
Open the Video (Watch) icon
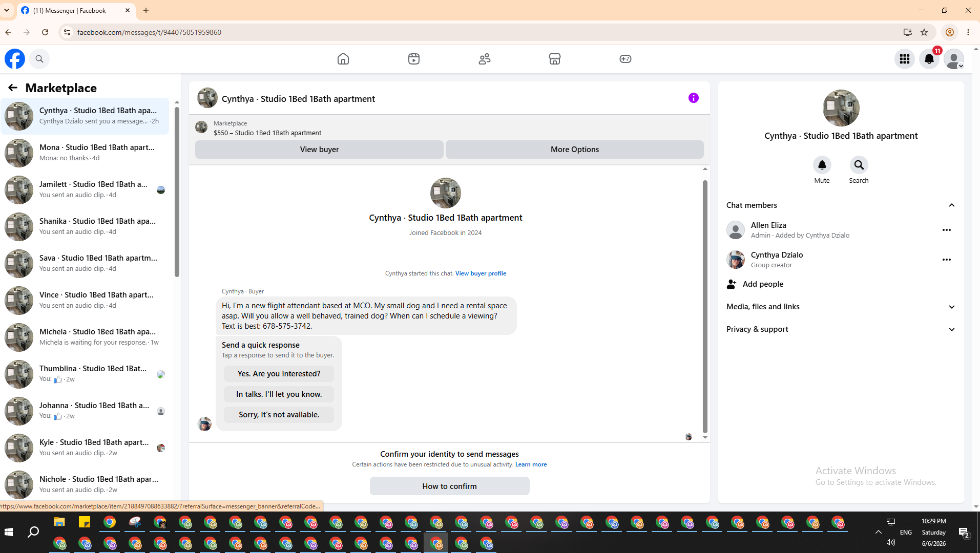[414, 59]
